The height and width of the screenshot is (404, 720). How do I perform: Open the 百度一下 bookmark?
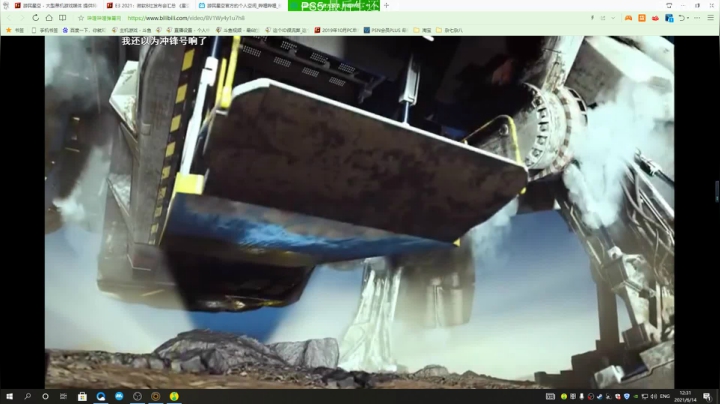click(84, 30)
